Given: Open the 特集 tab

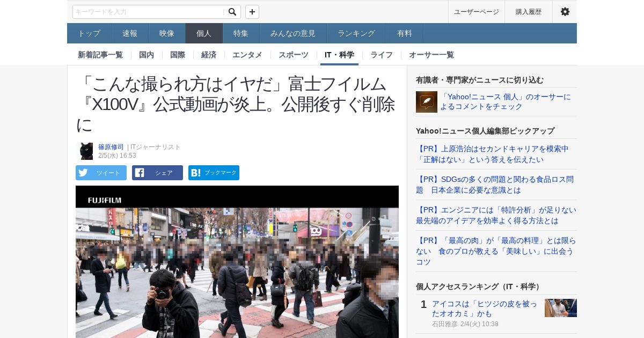Looking at the screenshot, I should (x=241, y=33).
